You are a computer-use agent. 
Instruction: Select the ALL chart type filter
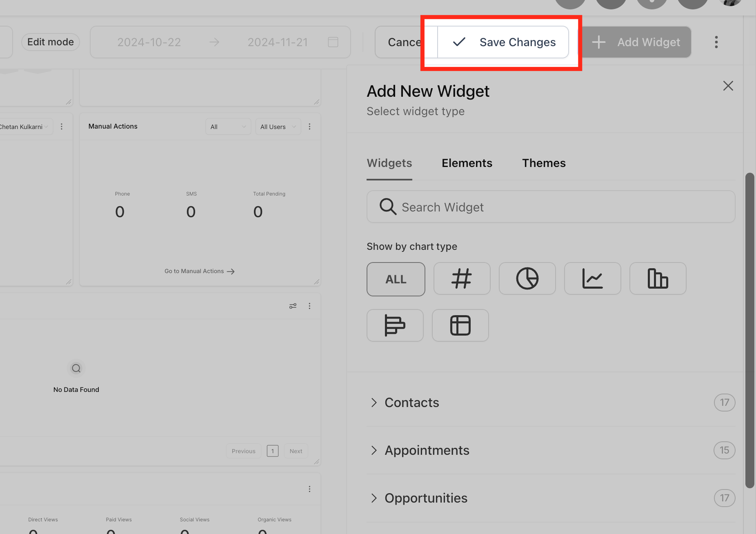pyautogui.click(x=396, y=279)
